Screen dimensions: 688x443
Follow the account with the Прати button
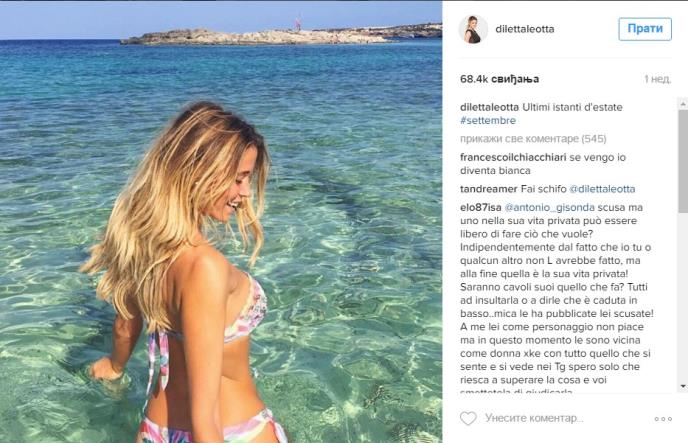coord(645,29)
